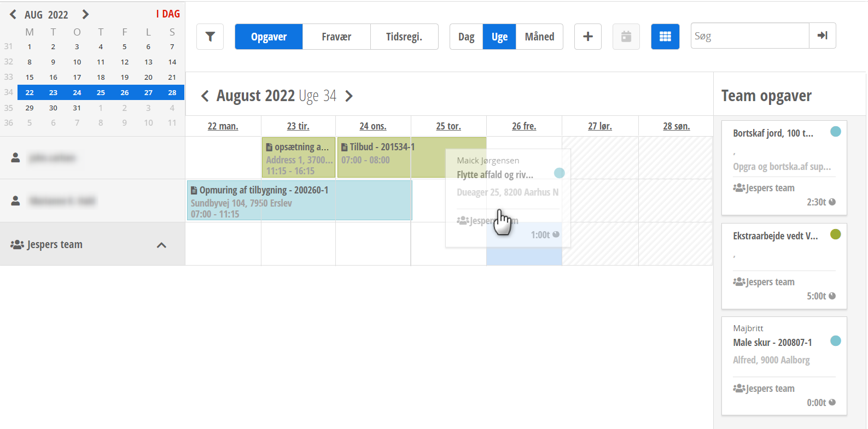Open the Fravær tab

click(x=336, y=37)
